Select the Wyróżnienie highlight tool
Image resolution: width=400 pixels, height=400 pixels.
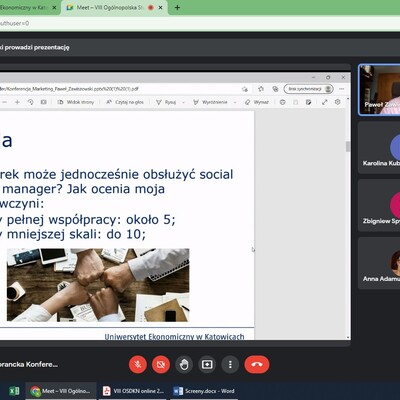(x=211, y=102)
